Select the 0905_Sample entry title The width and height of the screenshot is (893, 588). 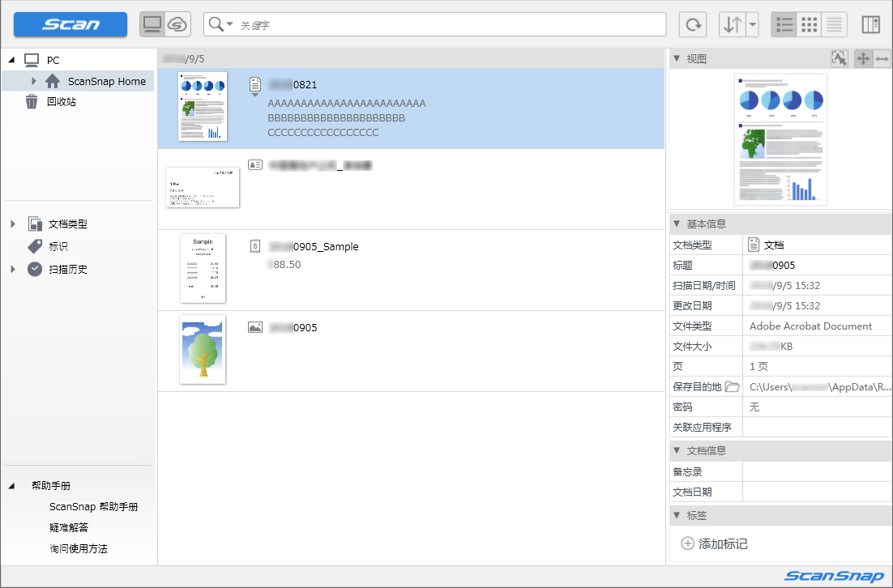pyautogui.click(x=314, y=246)
